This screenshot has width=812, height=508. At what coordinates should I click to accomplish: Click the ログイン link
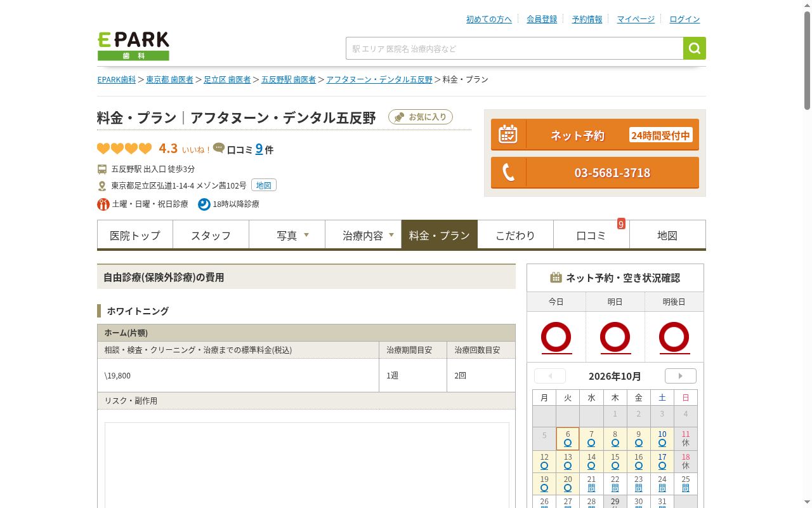pyautogui.click(x=684, y=19)
